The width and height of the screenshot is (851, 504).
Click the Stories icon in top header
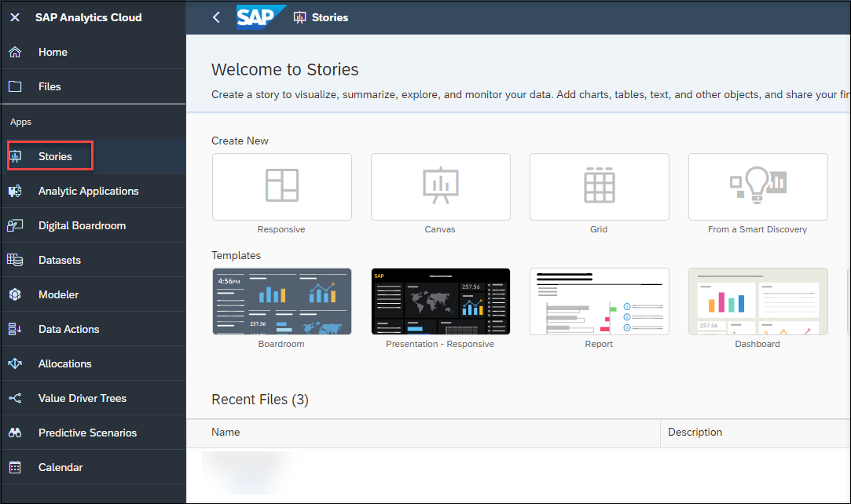coord(299,17)
